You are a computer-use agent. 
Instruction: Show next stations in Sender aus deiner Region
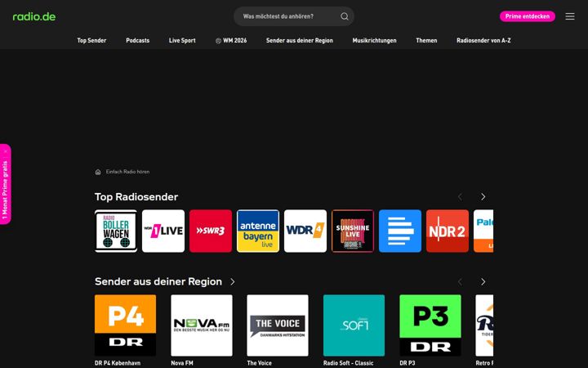(x=483, y=281)
